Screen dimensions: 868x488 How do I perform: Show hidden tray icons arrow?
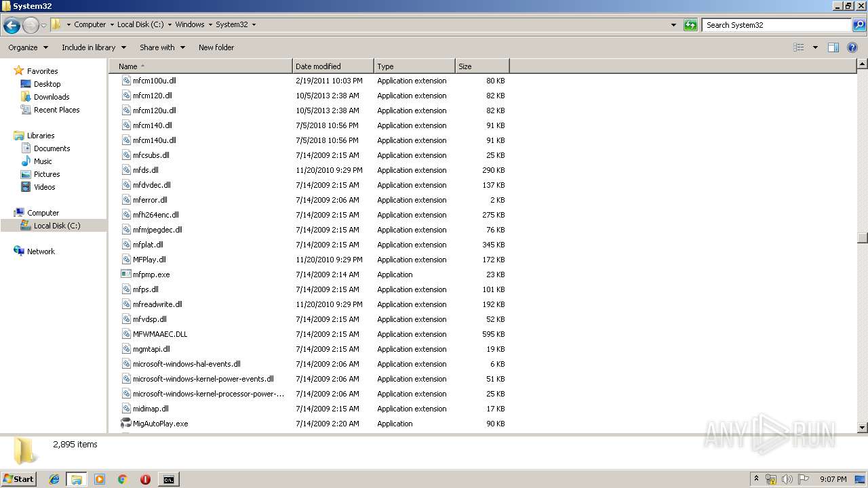click(756, 479)
